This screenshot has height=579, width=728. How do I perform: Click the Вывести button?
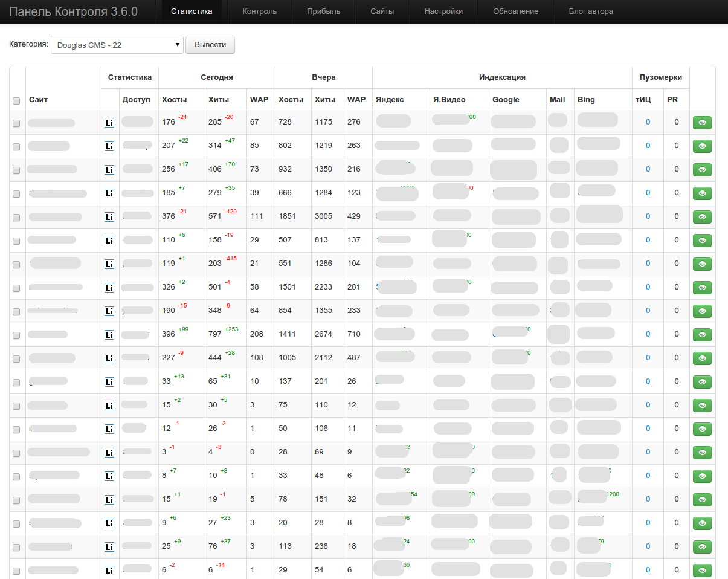[x=210, y=45]
